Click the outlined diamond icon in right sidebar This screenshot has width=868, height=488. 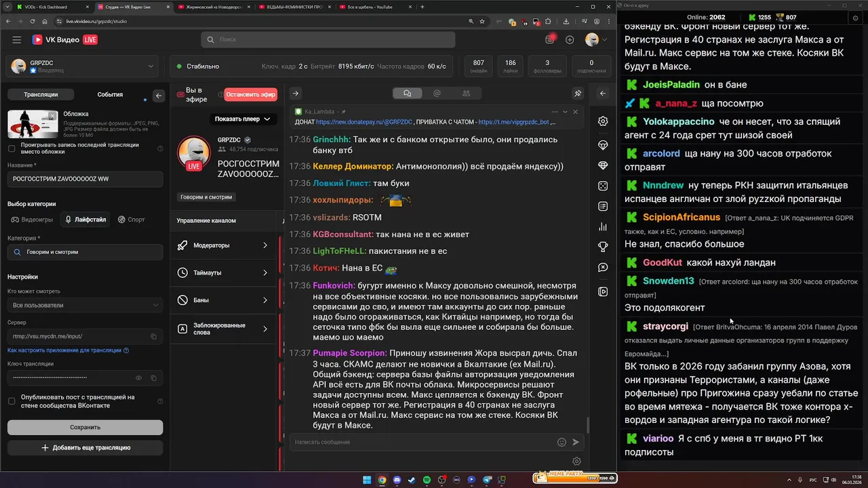tap(603, 145)
